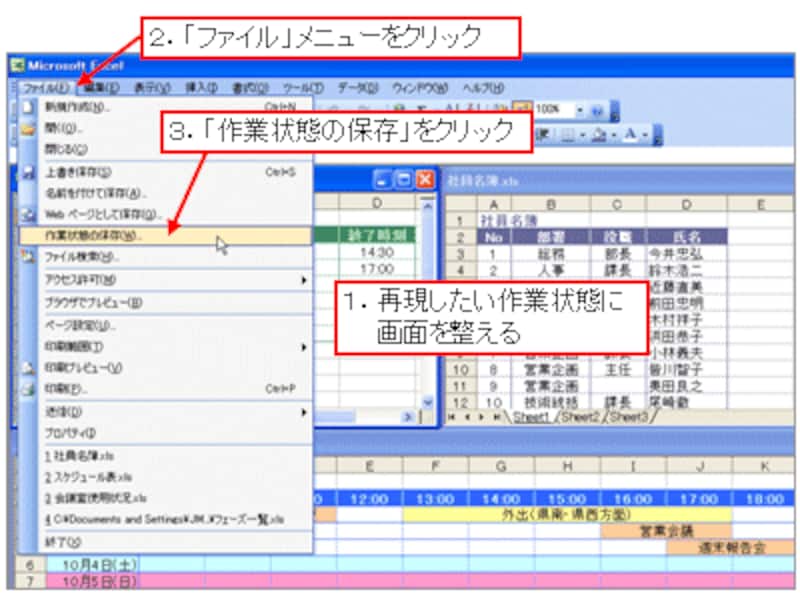
Task: Click the fill color bucket button
Action: click(x=599, y=135)
